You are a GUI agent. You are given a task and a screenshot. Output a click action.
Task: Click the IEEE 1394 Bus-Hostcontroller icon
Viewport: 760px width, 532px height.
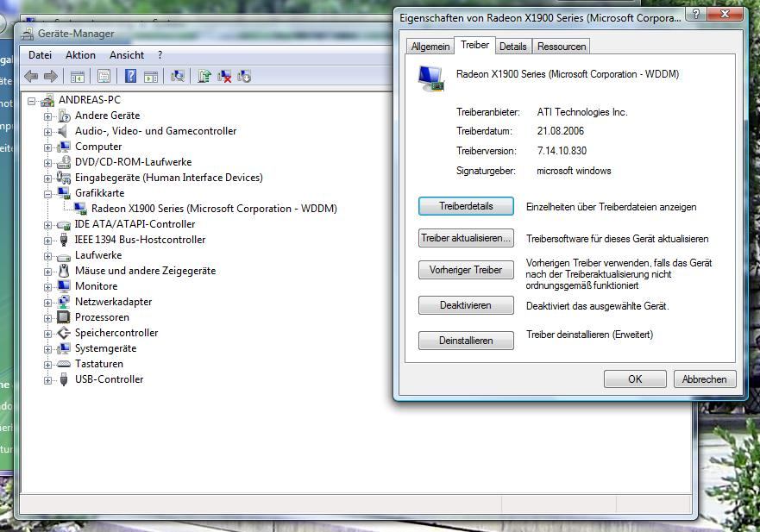pos(64,240)
